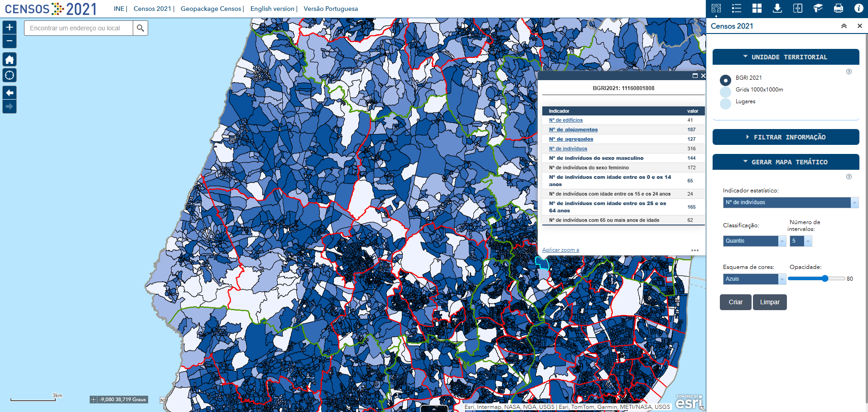This screenshot has height=412, width=868.
Task: Select the BGRI 2021 radio option
Action: click(725, 80)
